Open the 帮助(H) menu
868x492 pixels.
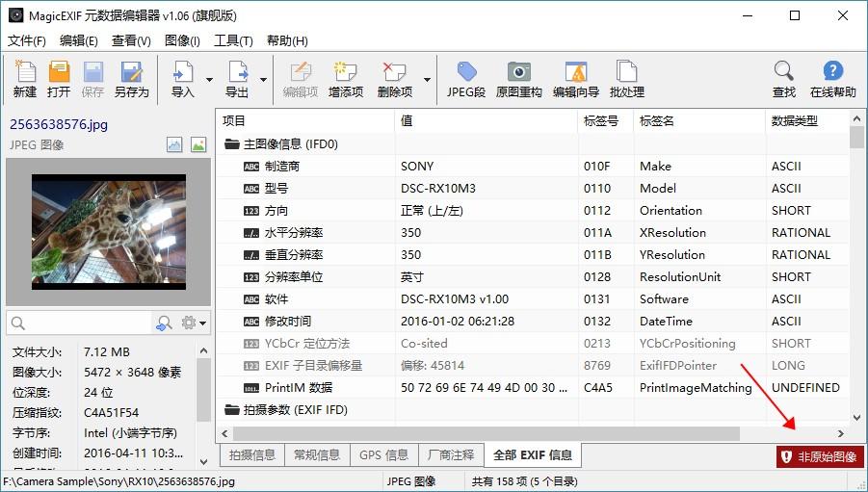coord(287,41)
